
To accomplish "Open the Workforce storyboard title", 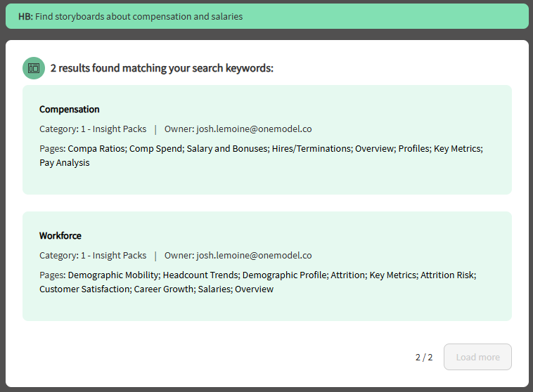I will (60, 236).
